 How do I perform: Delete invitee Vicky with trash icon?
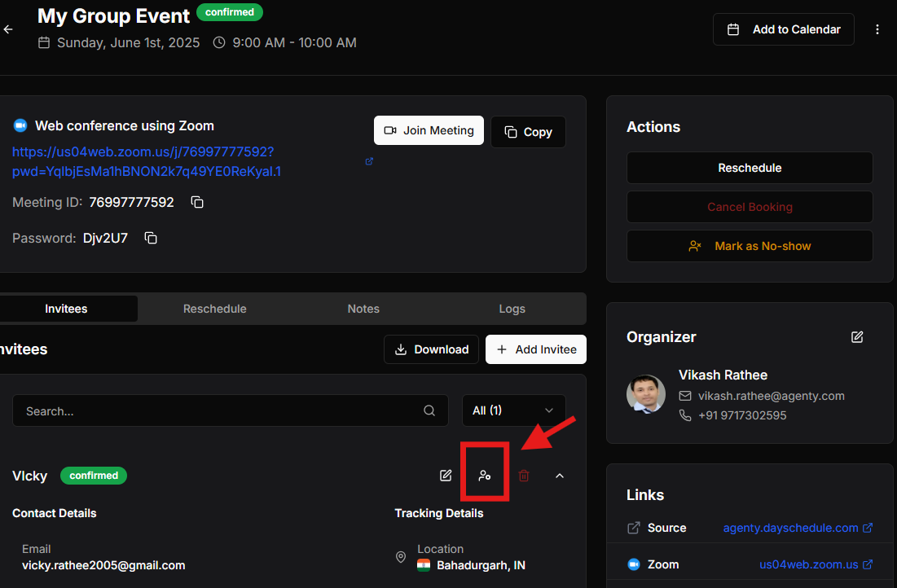click(x=523, y=476)
